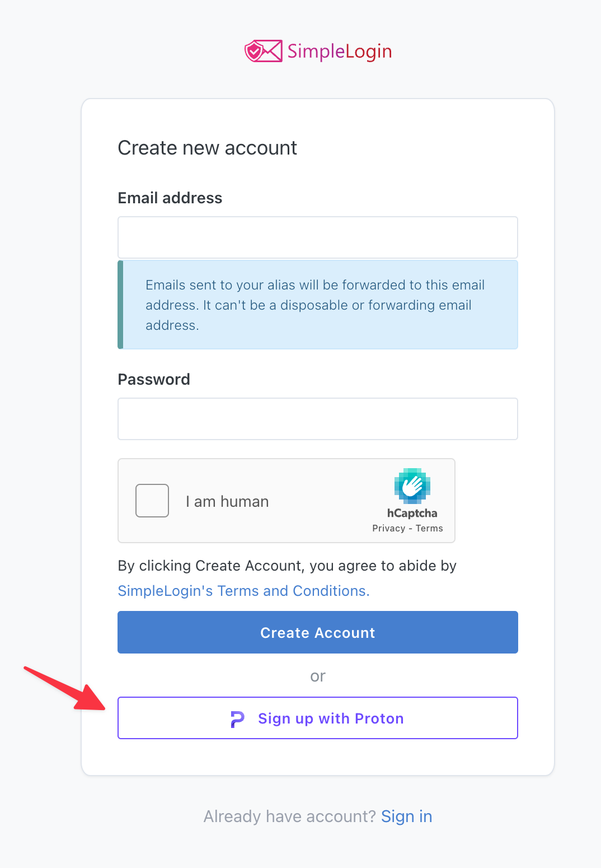The image size is (601, 868).
Task: Click the red arrow annotation pointing at Proton
Action: tap(65, 689)
